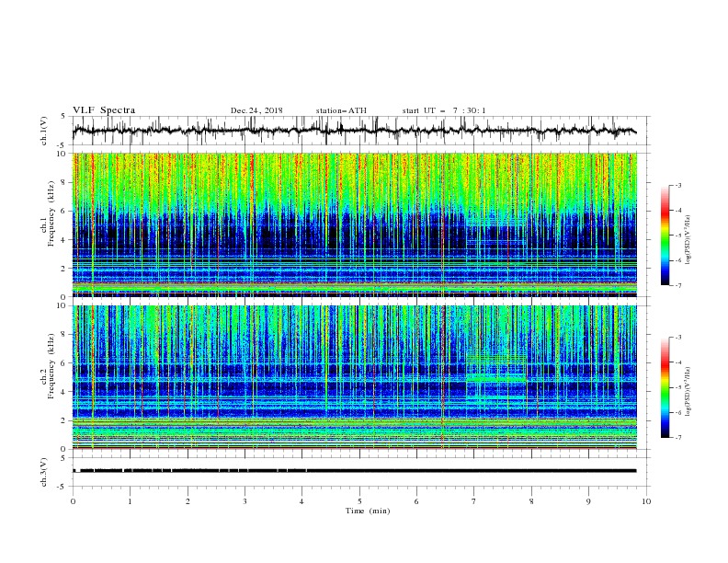Click the 'start UT = 7 : 30: 1' text
The image size is (728, 563).
tap(444, 110)
